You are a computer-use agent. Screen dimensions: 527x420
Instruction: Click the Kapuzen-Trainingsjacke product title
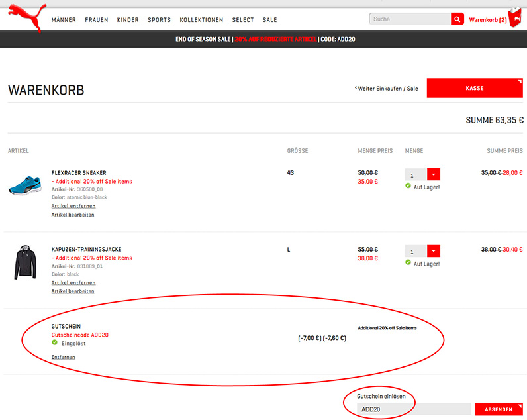point(86,249)
